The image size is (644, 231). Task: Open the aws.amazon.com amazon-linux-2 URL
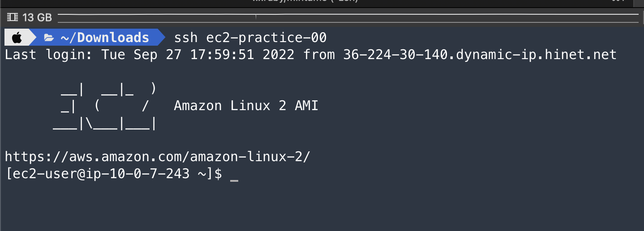[158, 157]
